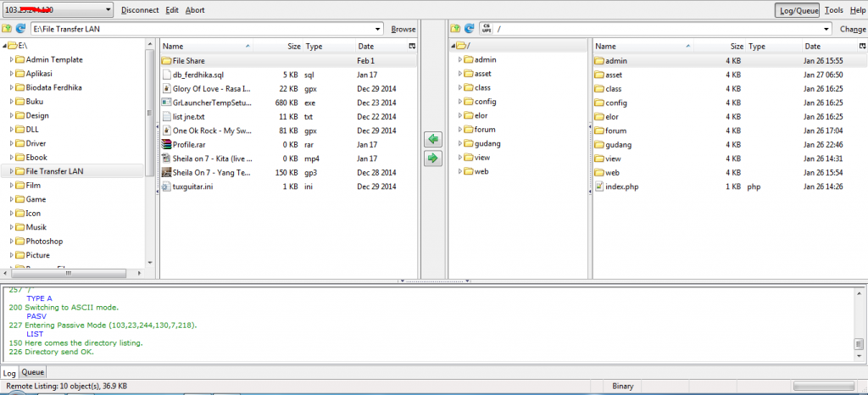
Task: Select the GrLauncherTempSetup exe icon
Action: [x=167, y=103]
